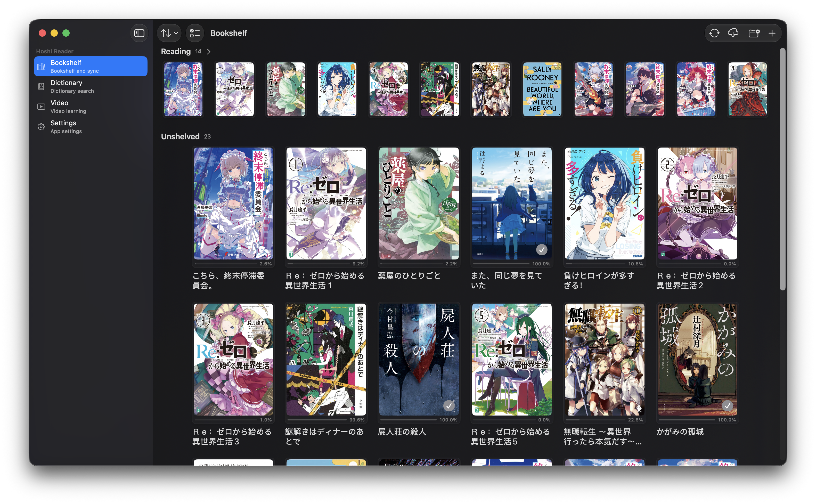
Task: Click the Ｒｅ：ゼロから始める異世界生活１ title
Action: (325, 281)
